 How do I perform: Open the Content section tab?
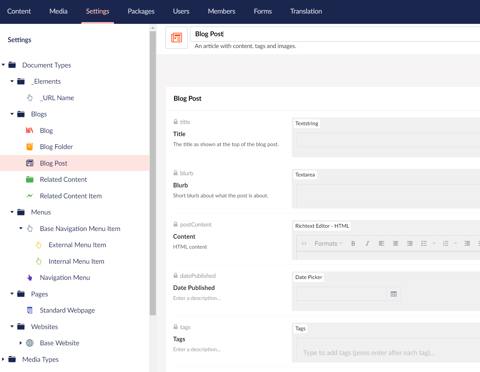click(x=19, y=11)
